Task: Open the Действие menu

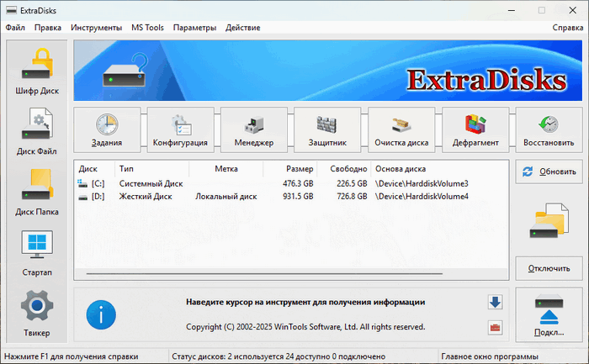Action: tap(242, 28)
